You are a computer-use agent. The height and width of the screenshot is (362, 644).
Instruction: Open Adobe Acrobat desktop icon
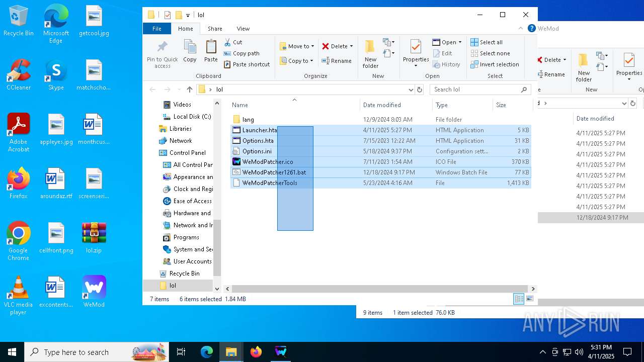pos(19,133)
